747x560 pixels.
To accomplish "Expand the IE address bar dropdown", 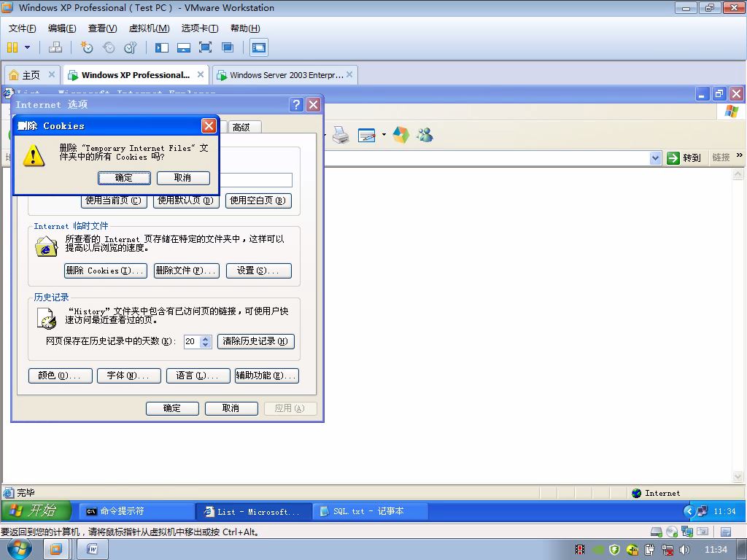I will tap(656, 157).
